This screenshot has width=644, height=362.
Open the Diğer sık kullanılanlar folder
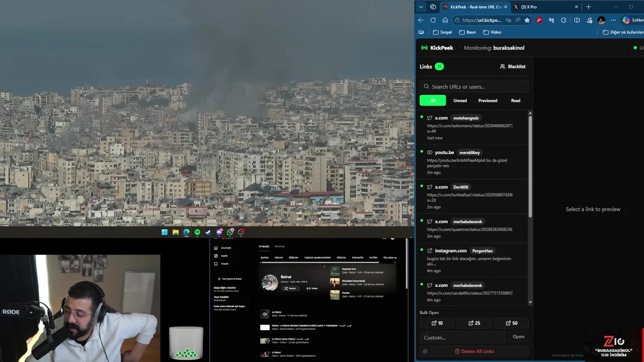click(623, 32)
